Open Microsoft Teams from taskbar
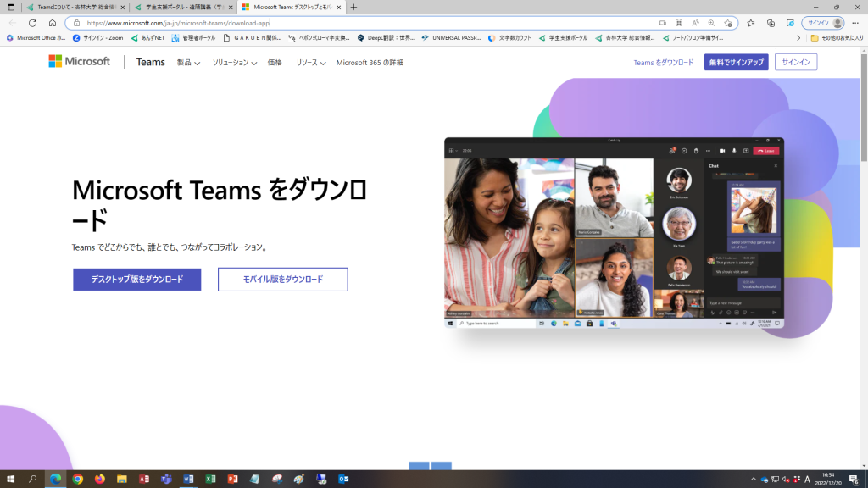Image resolution: width=868 pixels, height=488 pixels. click(x=166, y=480)
